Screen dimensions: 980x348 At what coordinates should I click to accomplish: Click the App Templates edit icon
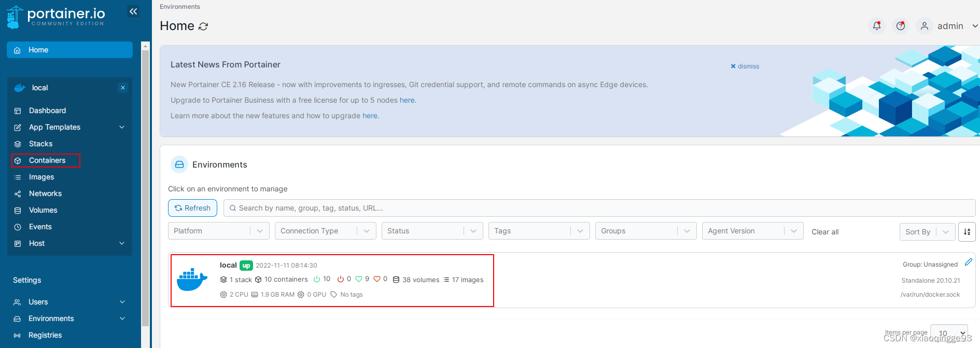click(x=18, y=128)
